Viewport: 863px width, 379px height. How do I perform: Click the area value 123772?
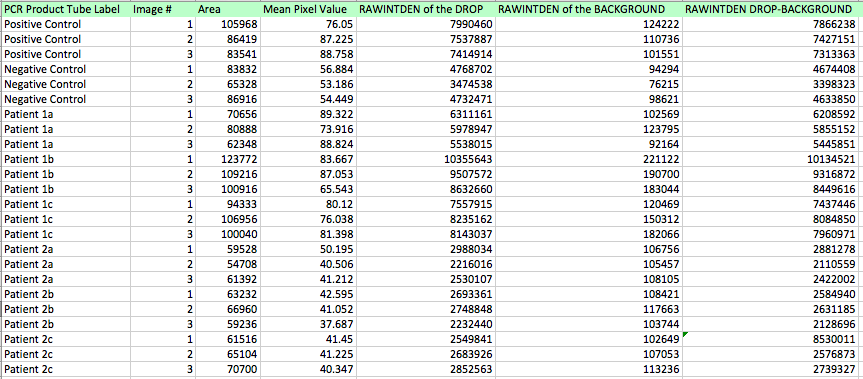click(x=227, y=159)
